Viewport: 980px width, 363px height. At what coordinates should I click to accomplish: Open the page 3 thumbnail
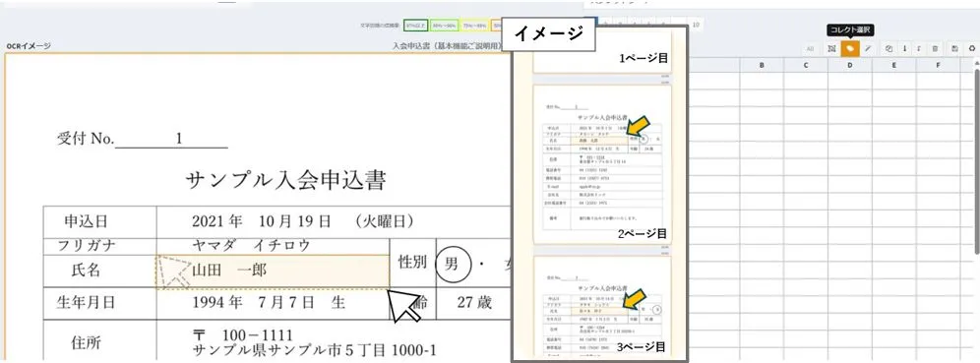pos(602,306)
